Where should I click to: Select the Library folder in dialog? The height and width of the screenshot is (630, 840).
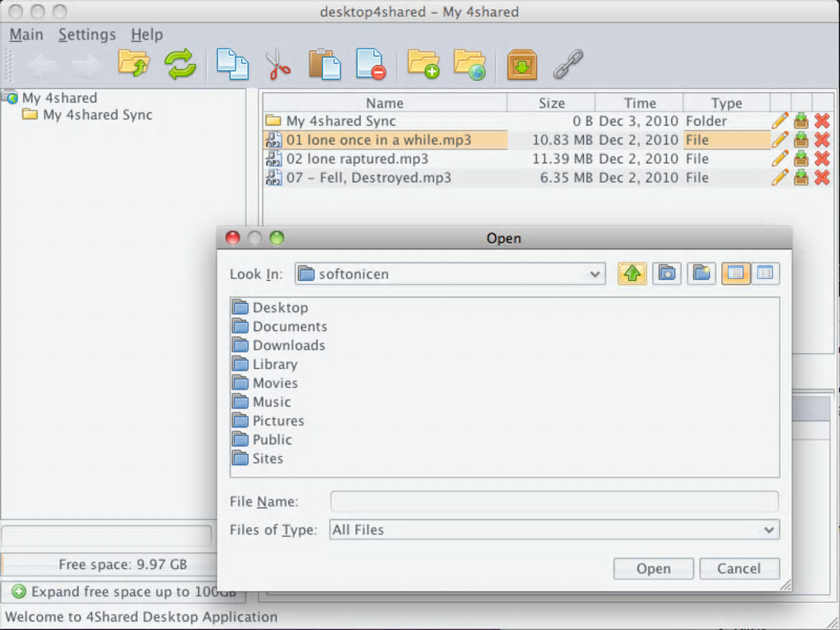pyautogui.click(x=265, y=364)
